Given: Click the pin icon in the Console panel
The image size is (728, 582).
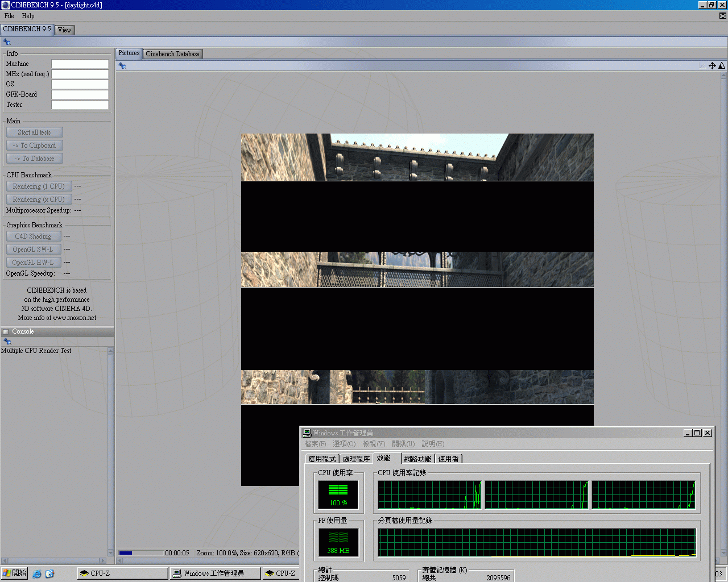Looking at the screenshot, I should 7,342.
